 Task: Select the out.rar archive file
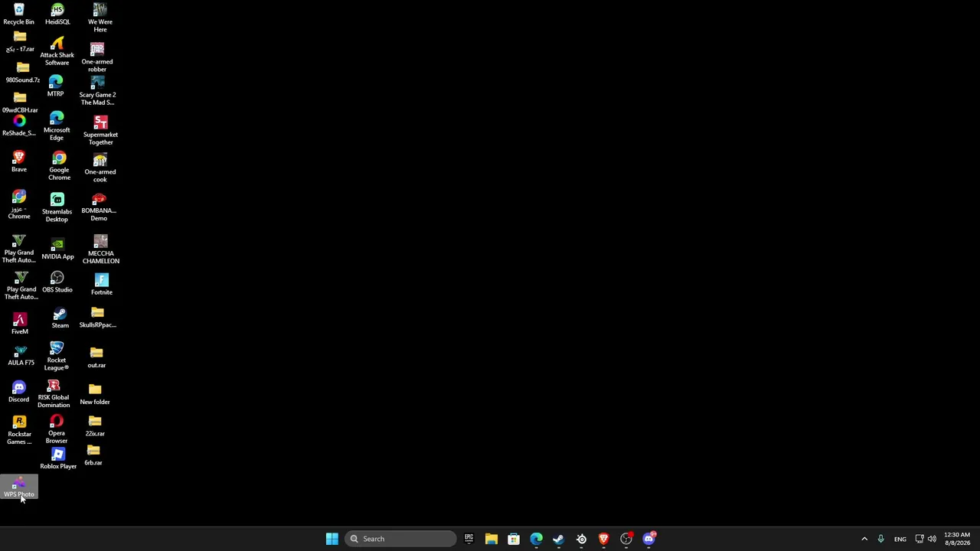(x=96, y=357)
